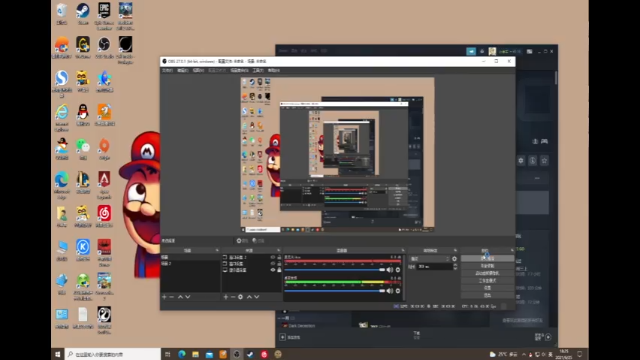Toggle visibility eye of the top source row
The image size is (640, 360).
coord(273,257)
